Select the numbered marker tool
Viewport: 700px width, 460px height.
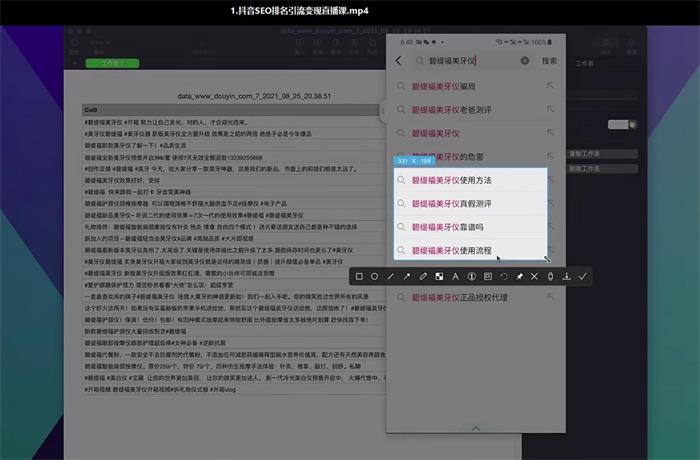(471, 276)
